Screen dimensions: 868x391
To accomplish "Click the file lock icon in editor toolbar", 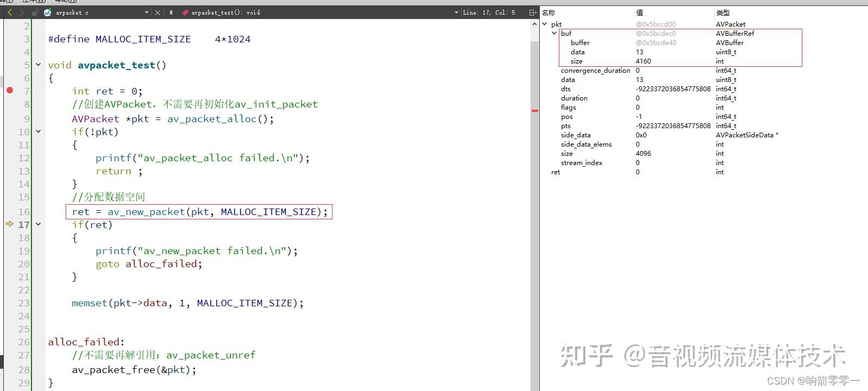I will click(x=35, y=12).
